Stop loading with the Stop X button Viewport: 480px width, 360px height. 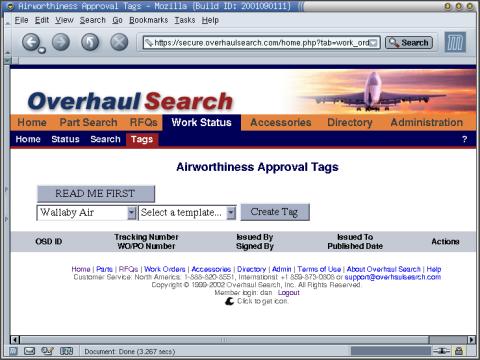119,42
